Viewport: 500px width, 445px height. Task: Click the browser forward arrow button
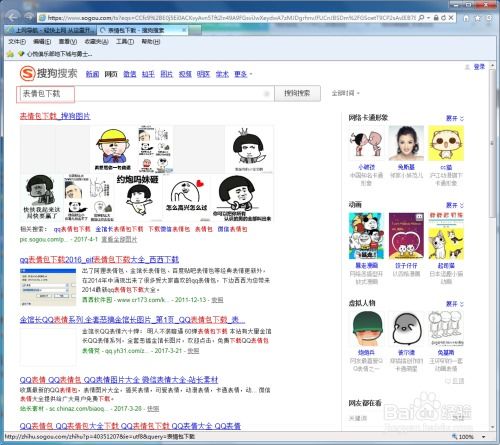(29, 17)
